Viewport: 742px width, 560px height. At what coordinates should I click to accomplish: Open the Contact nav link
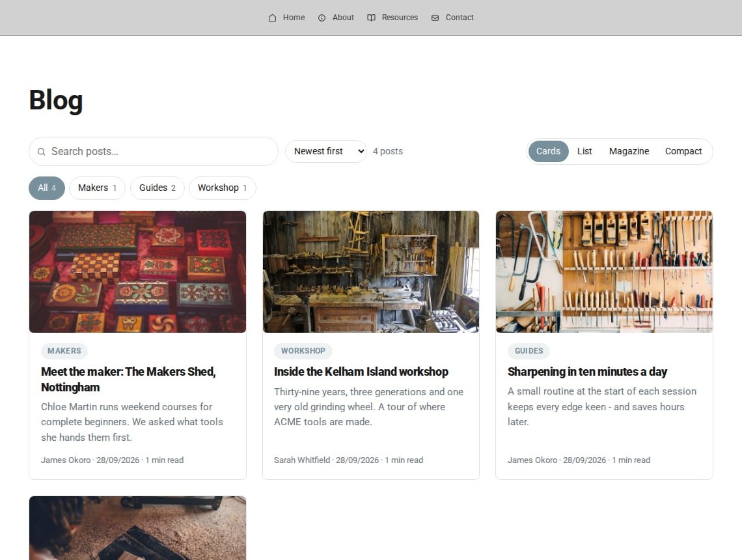[452, 18]
